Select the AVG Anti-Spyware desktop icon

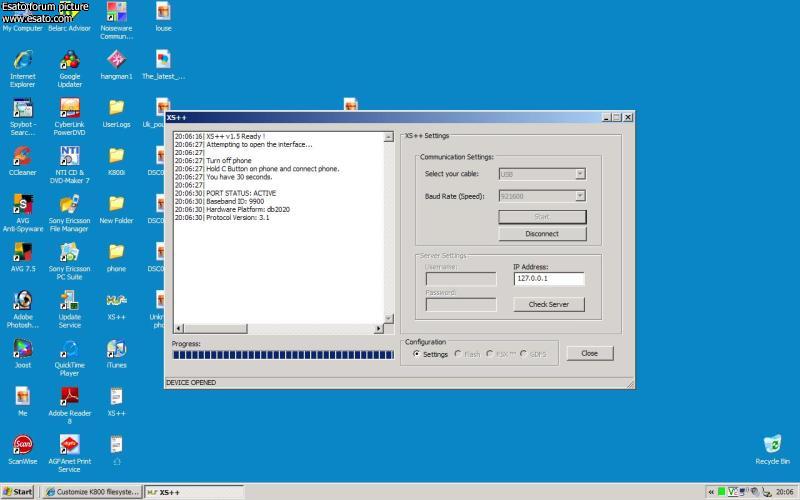[22, 213]
